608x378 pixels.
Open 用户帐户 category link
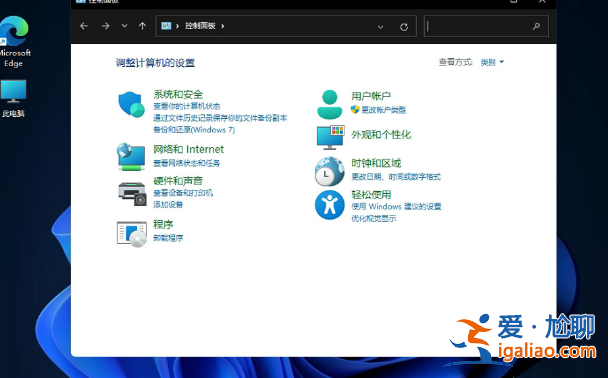coord(371,96)
